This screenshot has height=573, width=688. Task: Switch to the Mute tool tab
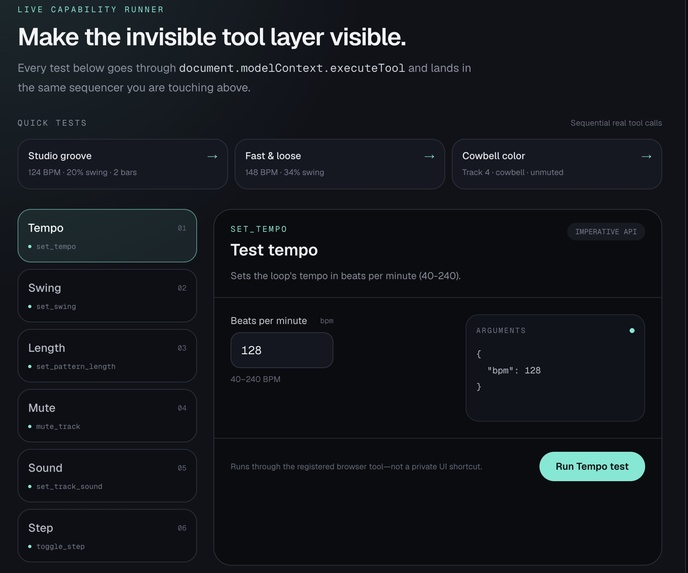point(107,416)
